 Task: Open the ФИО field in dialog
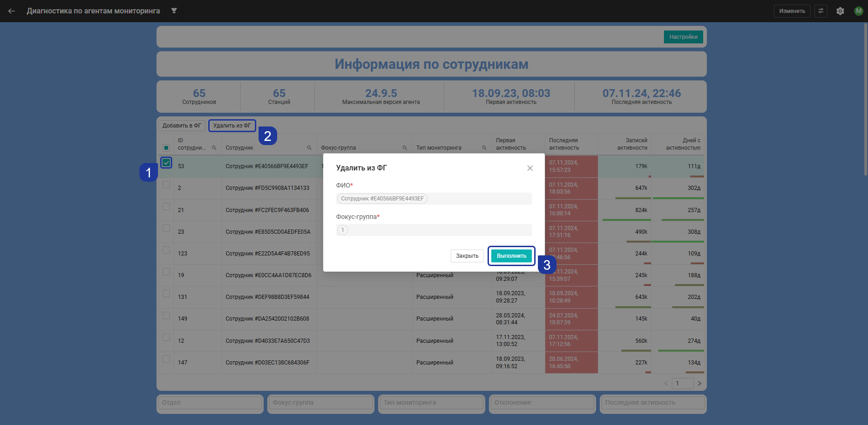click(434, 199)
